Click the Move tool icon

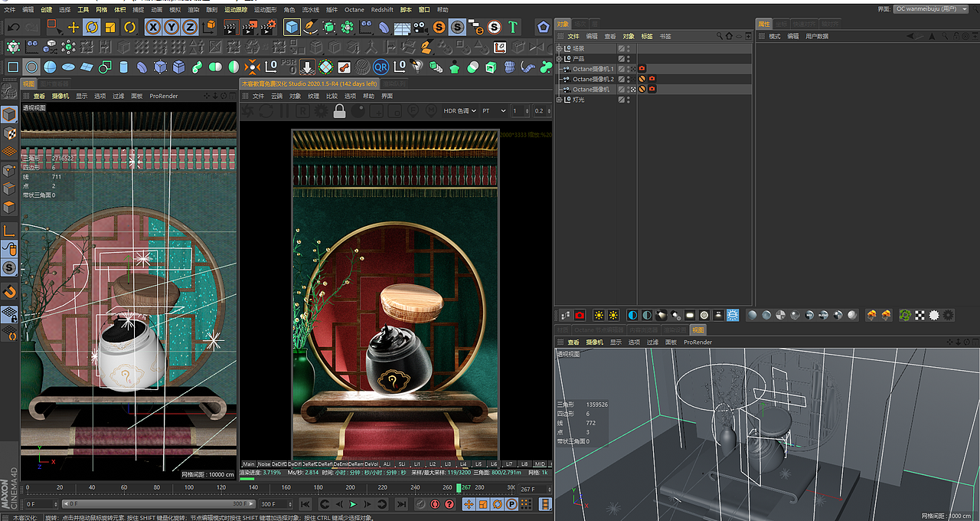(x=73, y=27)
